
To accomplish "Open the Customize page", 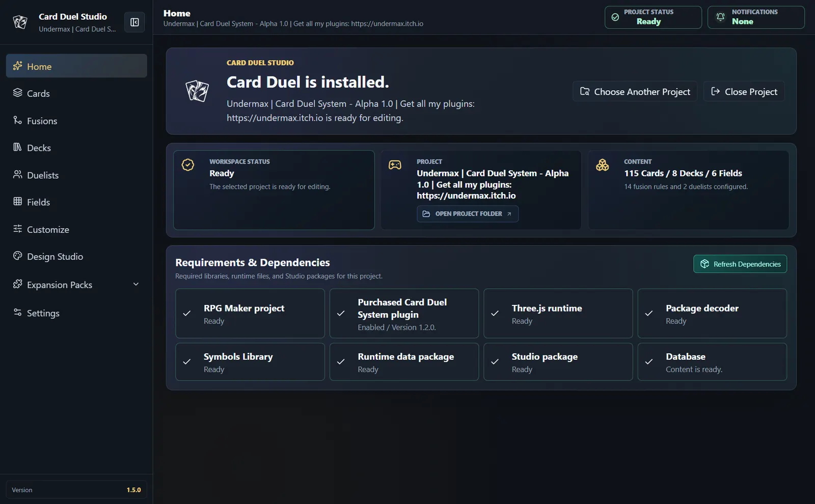I will point(76,230).
